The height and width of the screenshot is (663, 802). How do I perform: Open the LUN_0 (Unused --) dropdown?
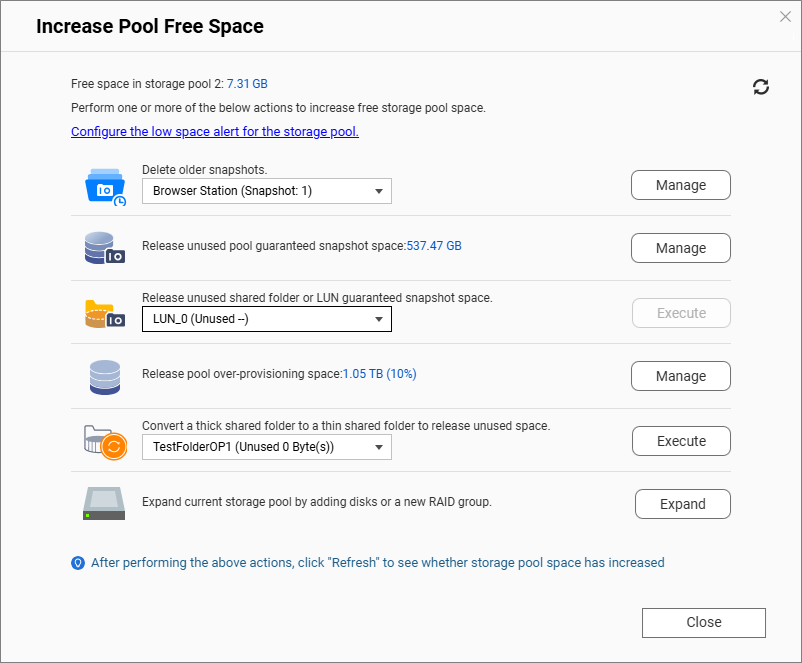[x=266, y=319]
